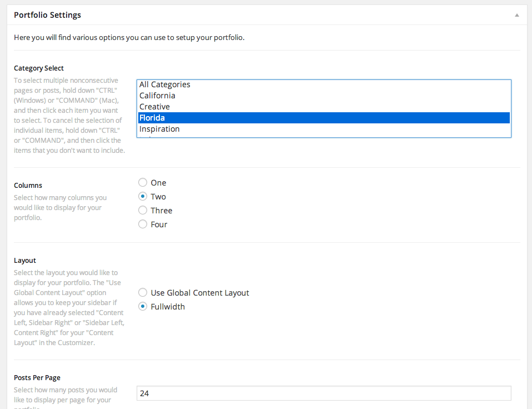Select Inspiration category in the list
This screenshot has width=532, height=409.
coord(324,129)
